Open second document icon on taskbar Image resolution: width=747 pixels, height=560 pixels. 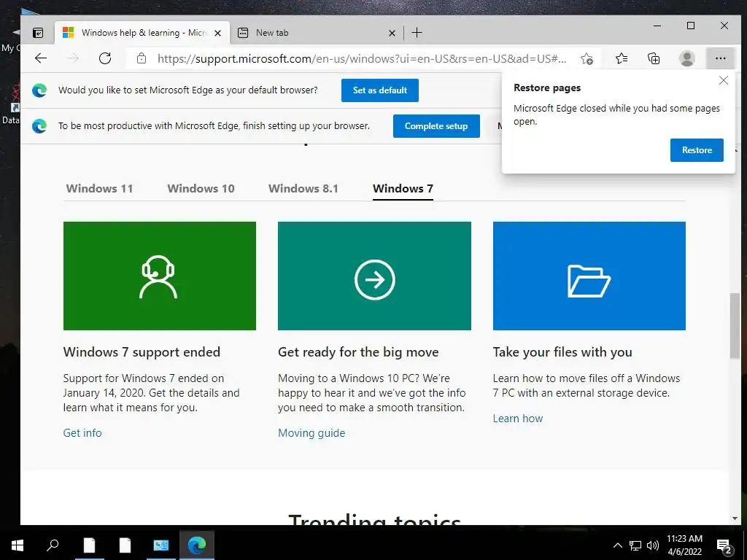(125, 545)
